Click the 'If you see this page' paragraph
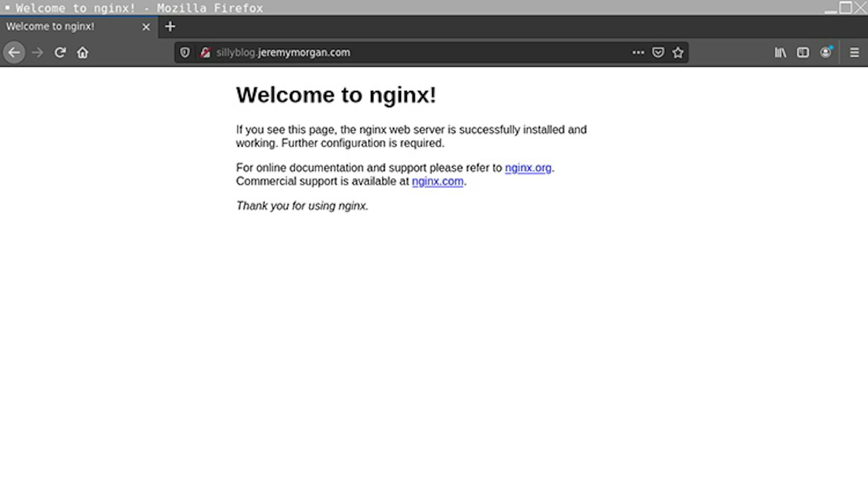The height and width of the screenshot is (485, 868). [x=411, y=137]
